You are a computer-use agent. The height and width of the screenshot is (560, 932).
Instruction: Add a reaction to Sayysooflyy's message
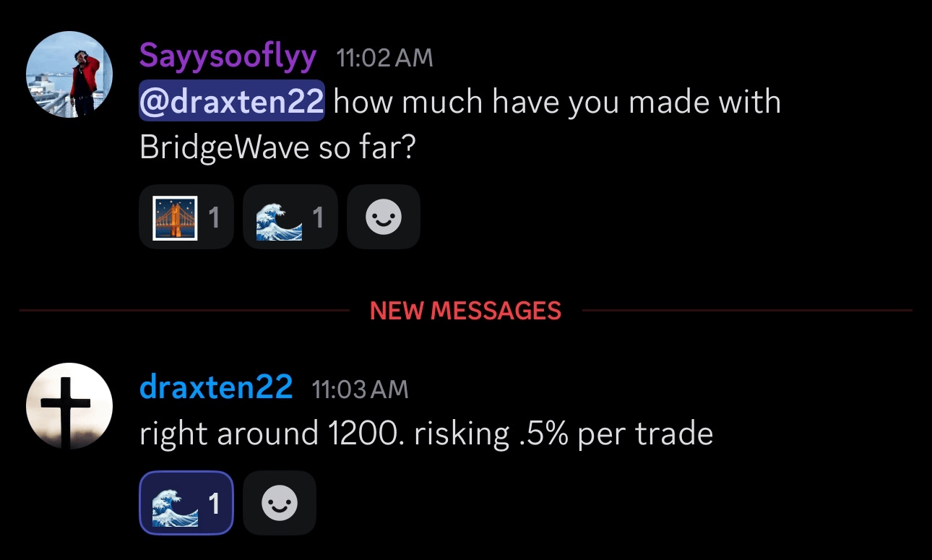(383, 217)
